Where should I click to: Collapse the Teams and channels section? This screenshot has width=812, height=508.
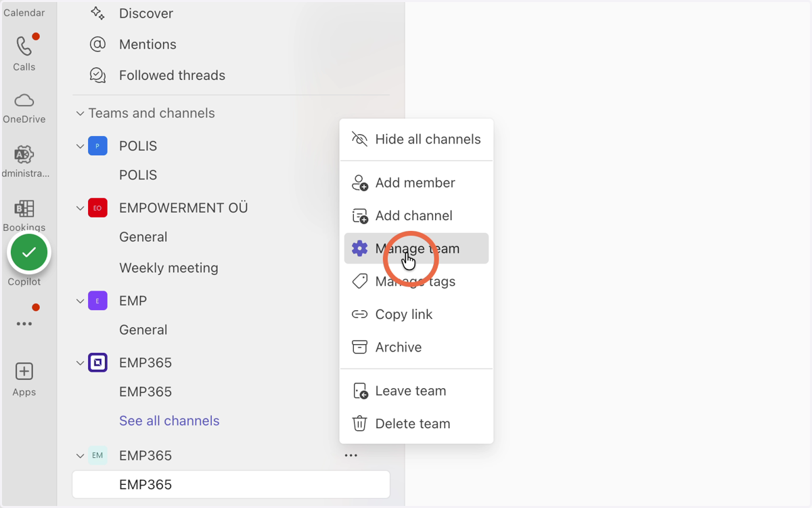click(x=80, y=114)
